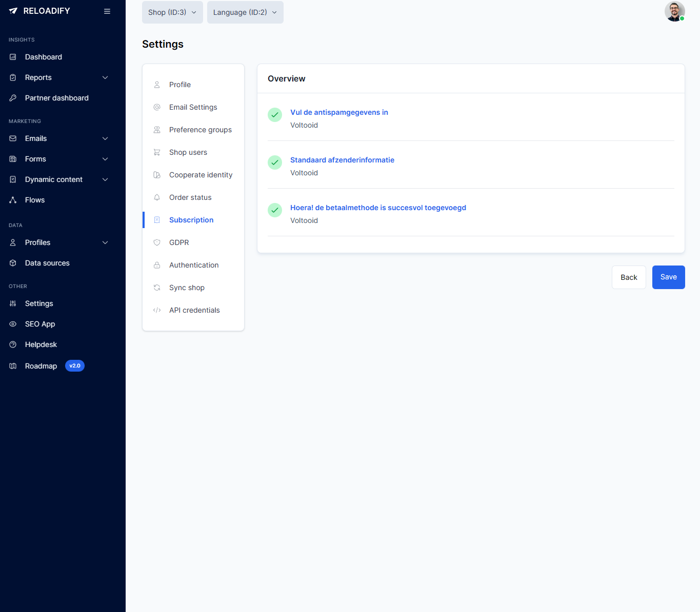This screenshot has height=612, width=700.
Task: Open the Shop (ID:3) dropdown
Action: (172, 12)
